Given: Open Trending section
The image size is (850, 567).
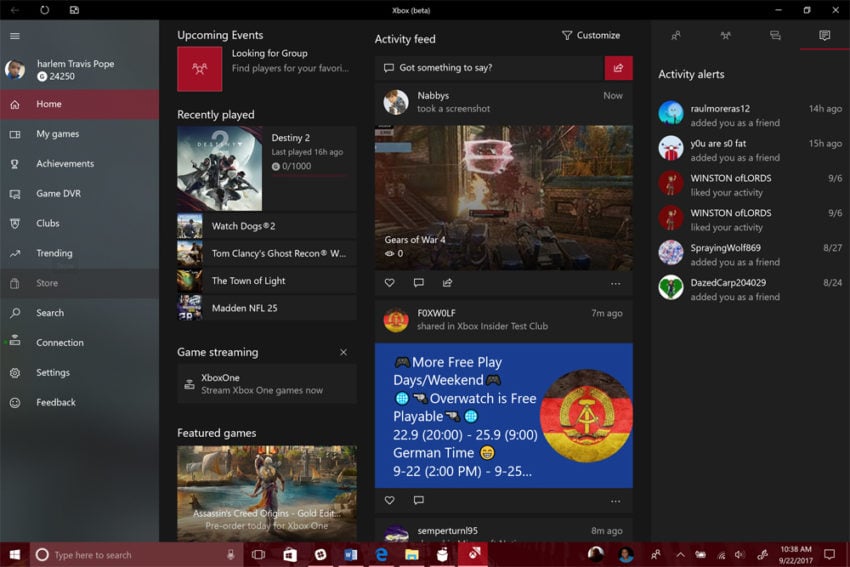Looking at the screenshot, I should click(x=80, y=253).
